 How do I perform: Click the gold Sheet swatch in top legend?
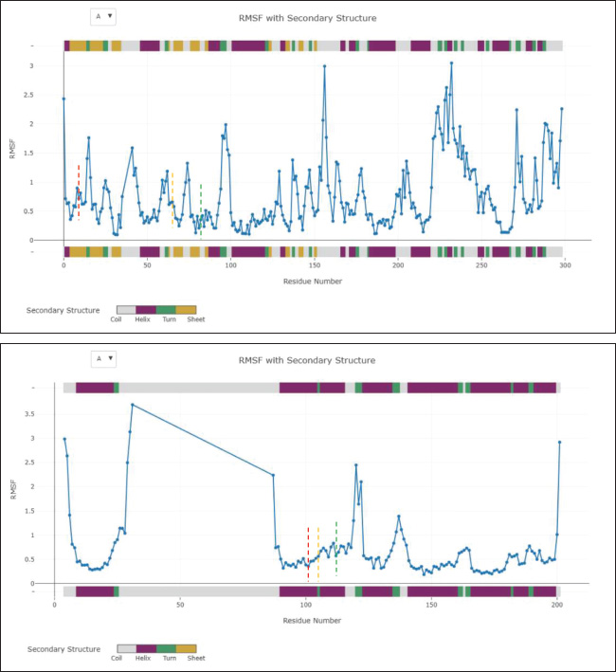point(186,310)
